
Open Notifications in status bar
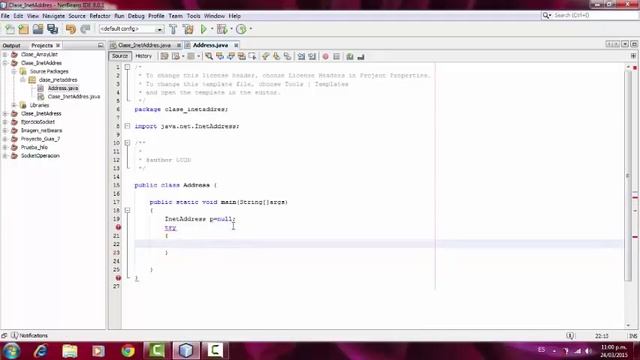tap(29, 336)
